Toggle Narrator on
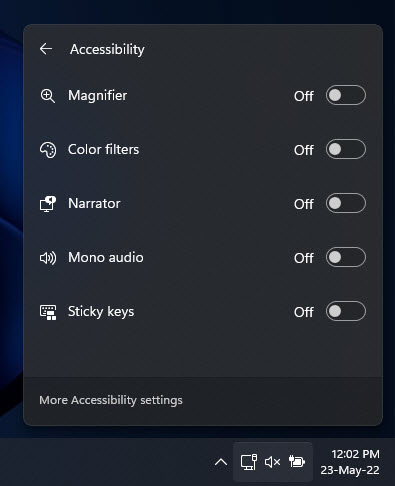Image resolution: width=395 pixels, height=486 pixels. pos(346,203)
